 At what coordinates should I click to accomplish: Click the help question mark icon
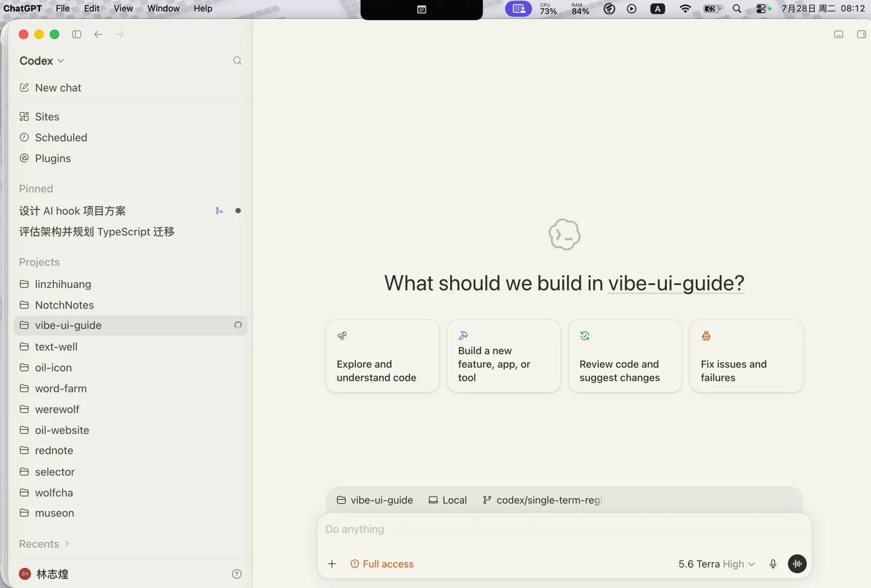point(237,574)
